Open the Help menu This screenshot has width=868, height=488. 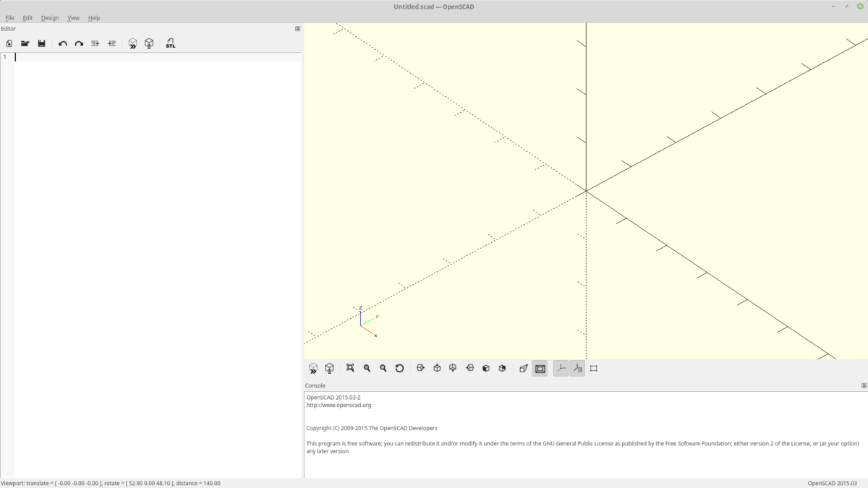click(x=94, y=17)
